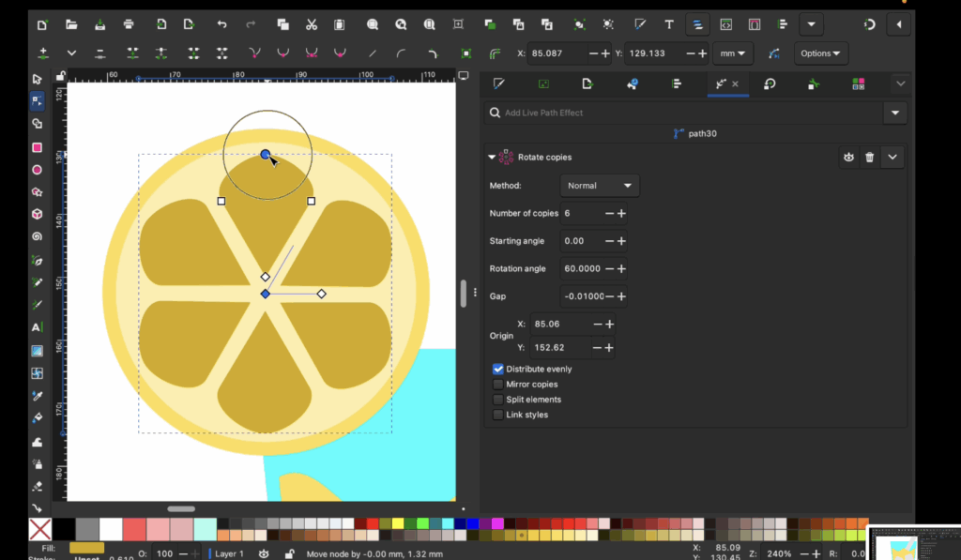Open the Method dropdown set to Normal

(600, 186)
